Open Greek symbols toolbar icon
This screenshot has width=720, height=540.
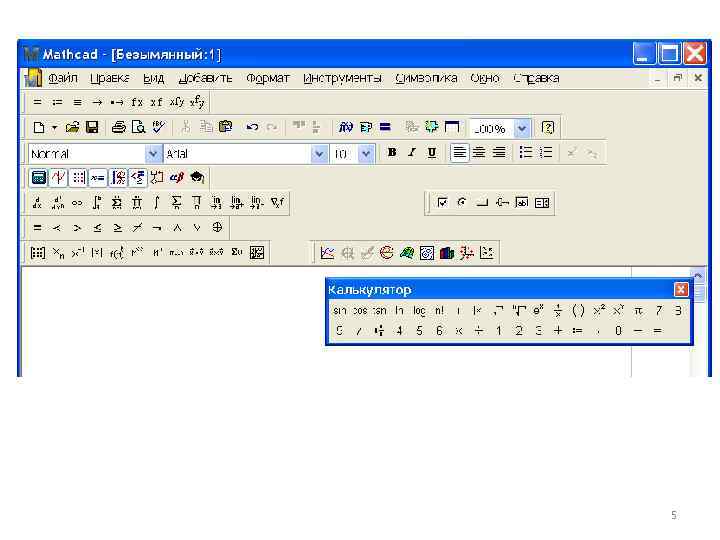pyautogui.click(x=177, y=178)
